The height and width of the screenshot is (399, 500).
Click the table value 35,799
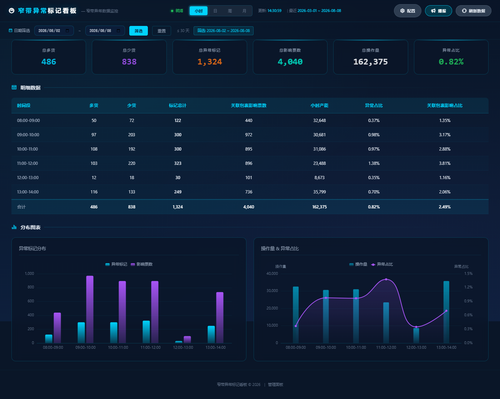pos(319,192)
